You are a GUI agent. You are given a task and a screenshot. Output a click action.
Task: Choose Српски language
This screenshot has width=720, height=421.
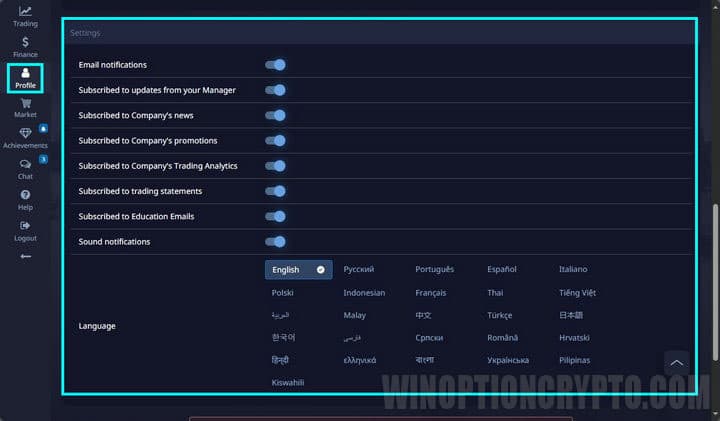pos(429,338)
